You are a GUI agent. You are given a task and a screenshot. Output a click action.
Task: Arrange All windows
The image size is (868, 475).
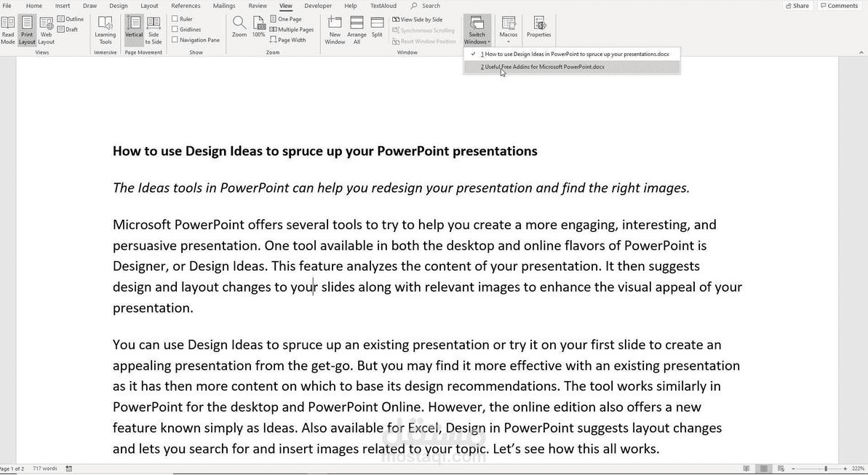357,31
